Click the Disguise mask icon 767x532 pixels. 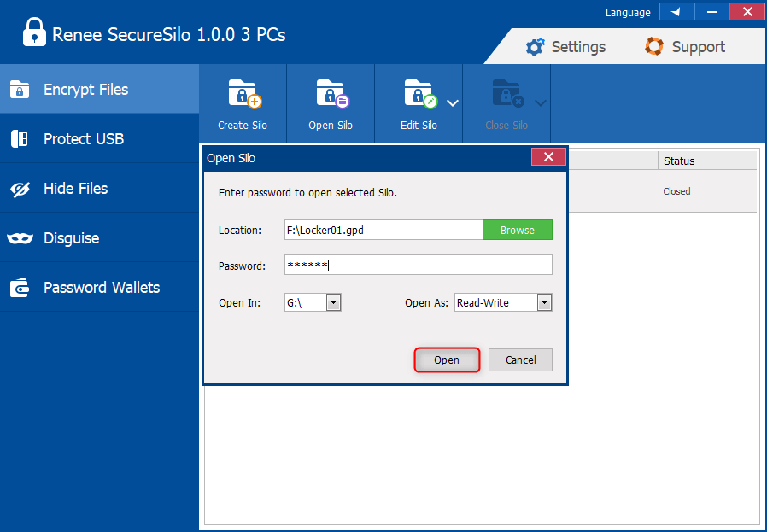[20, 238]
